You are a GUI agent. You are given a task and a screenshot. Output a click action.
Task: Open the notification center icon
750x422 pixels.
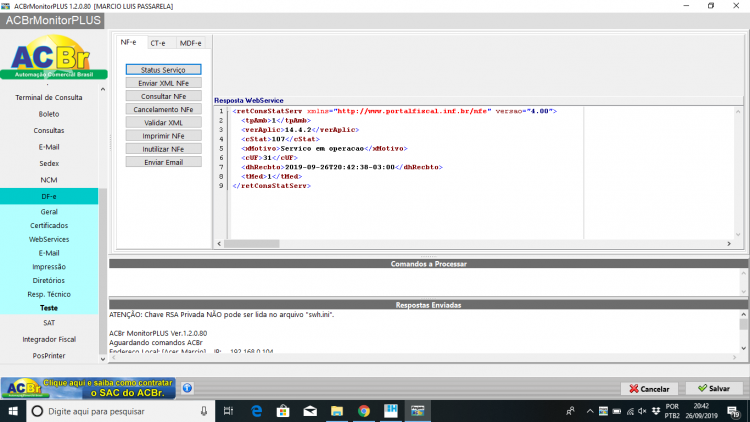point(733,411)
